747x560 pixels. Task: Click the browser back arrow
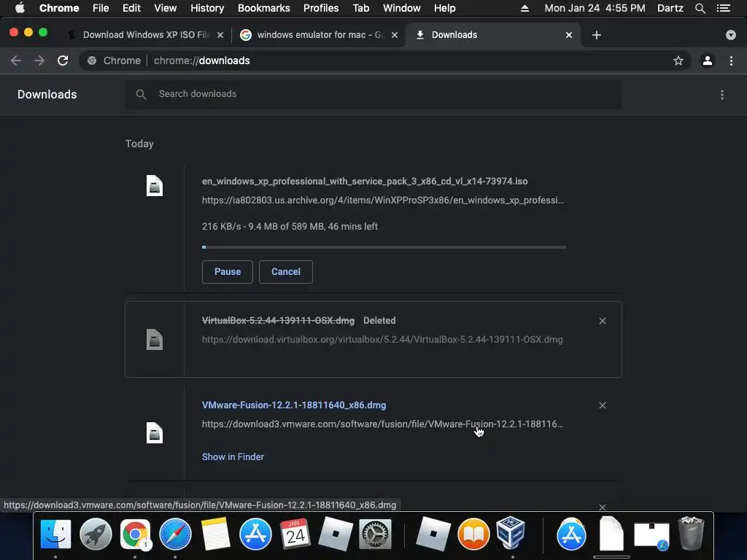[16, 61]
